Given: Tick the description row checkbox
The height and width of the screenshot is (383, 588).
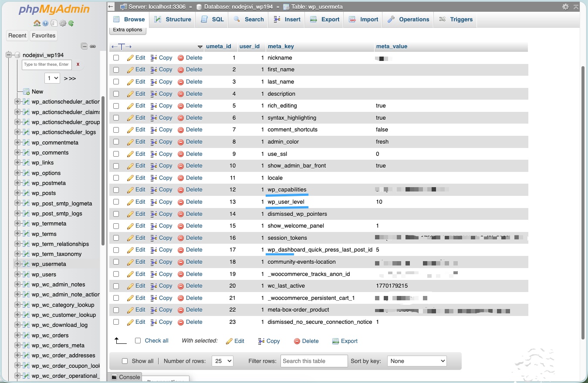Looking at the screenshot, I should pyautogui.click(x=116, y=94).
